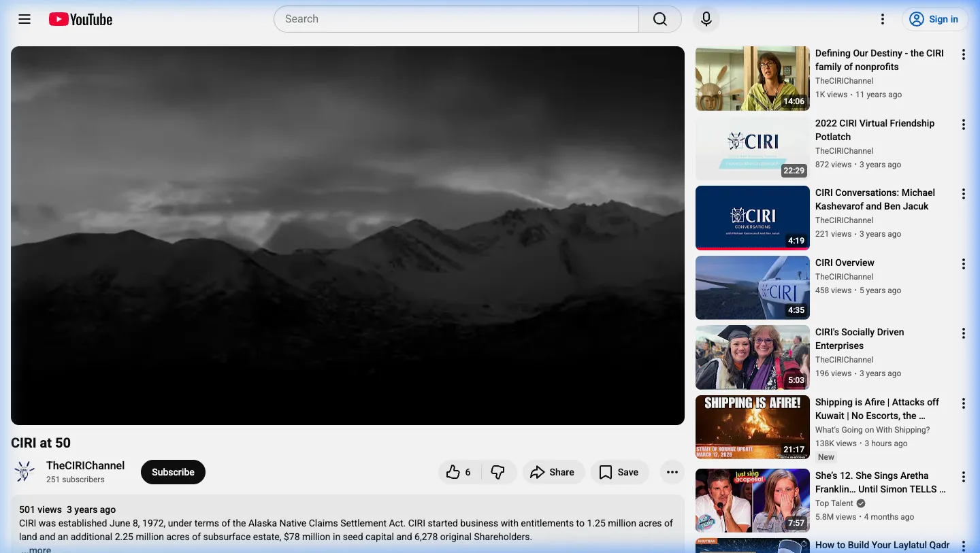The image size is (980, 553).
Task: Save the video to a playlist
Action: click(619, 472)
